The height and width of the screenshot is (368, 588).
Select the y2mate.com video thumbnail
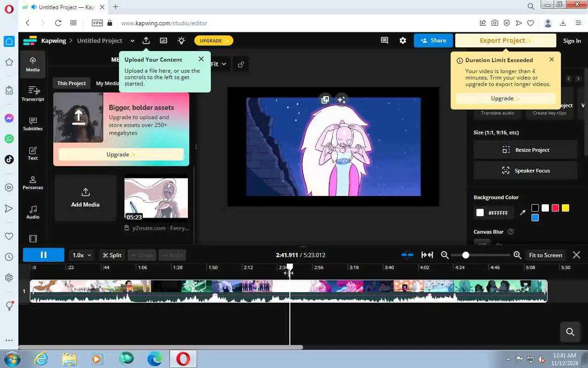click(156, 198)
